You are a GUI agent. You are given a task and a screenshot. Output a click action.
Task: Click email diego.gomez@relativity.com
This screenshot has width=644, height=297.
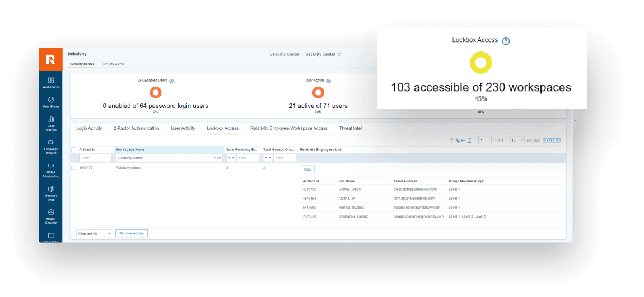(x=415, y=190)
